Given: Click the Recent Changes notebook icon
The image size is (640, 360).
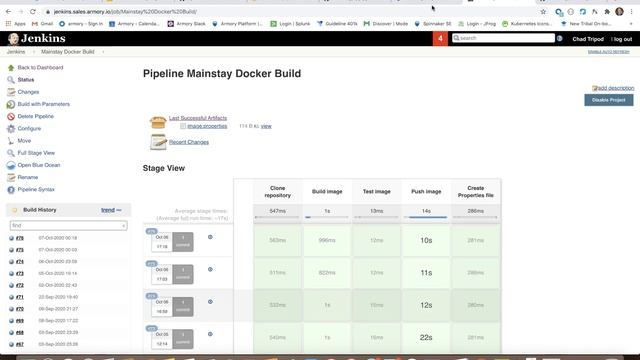Looking at the screenshot, I should coord(158,142).
